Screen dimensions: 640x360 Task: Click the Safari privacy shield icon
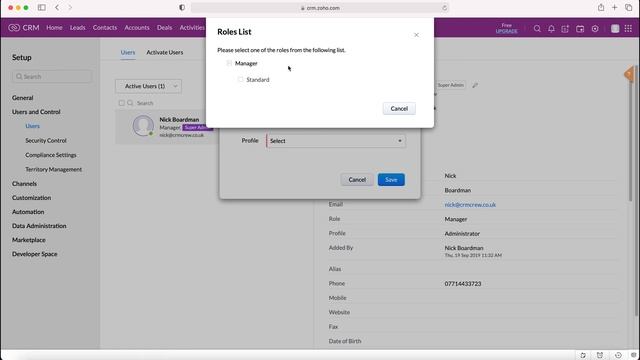pyautogui.click(x=182, y=7)
